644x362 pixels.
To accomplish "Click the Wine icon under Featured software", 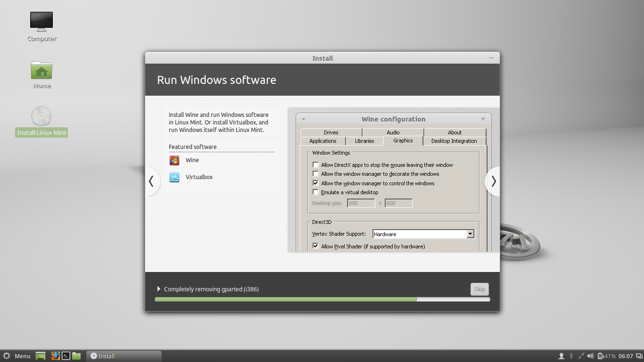I will point(174,160).
